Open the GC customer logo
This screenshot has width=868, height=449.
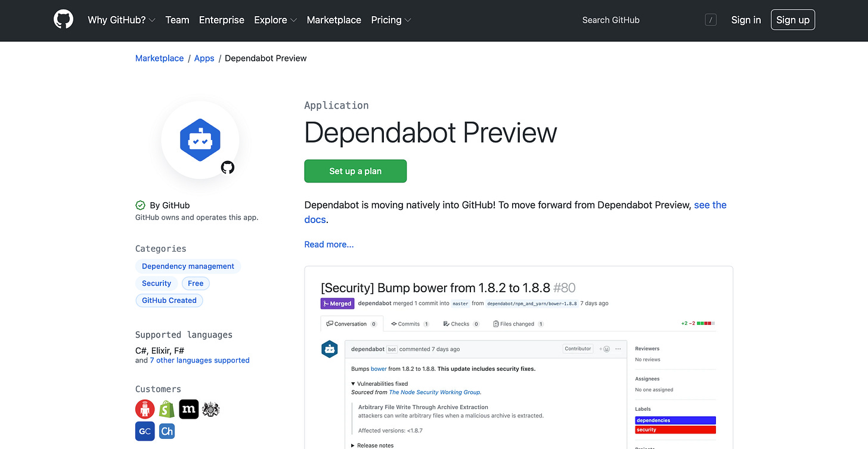[x=145, y=431]
